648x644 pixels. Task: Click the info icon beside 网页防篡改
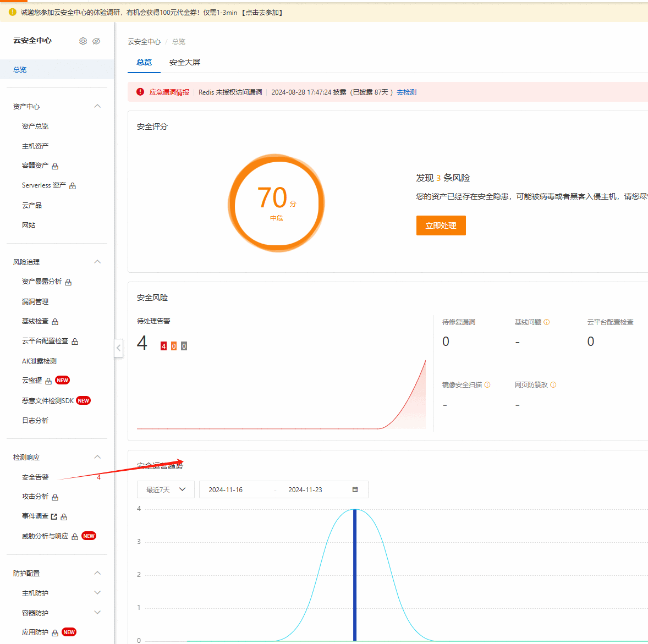coord(553,384)
